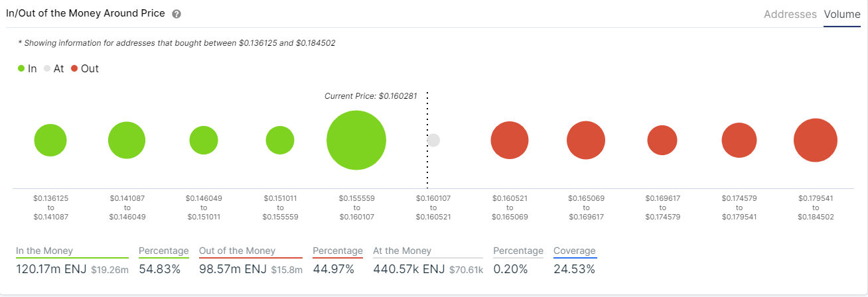Click the green bubble for $0.151011 to $0.155559

(280, 141)
